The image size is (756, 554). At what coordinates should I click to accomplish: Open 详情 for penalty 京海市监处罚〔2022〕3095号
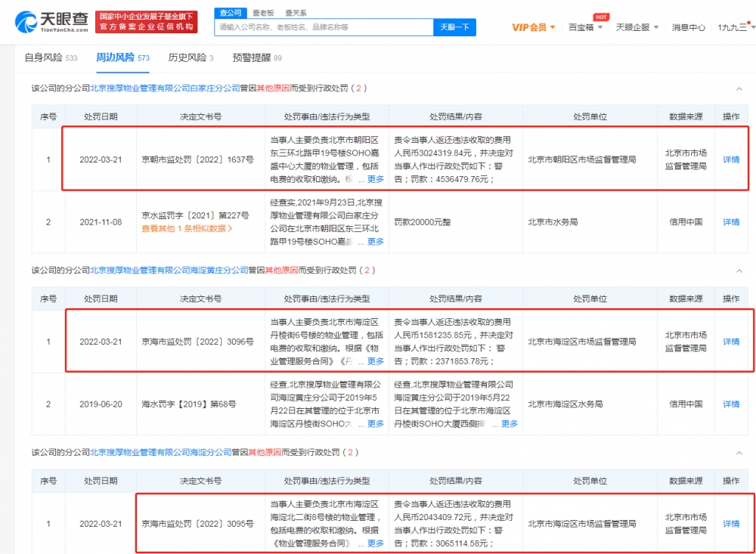coord(731,524)
